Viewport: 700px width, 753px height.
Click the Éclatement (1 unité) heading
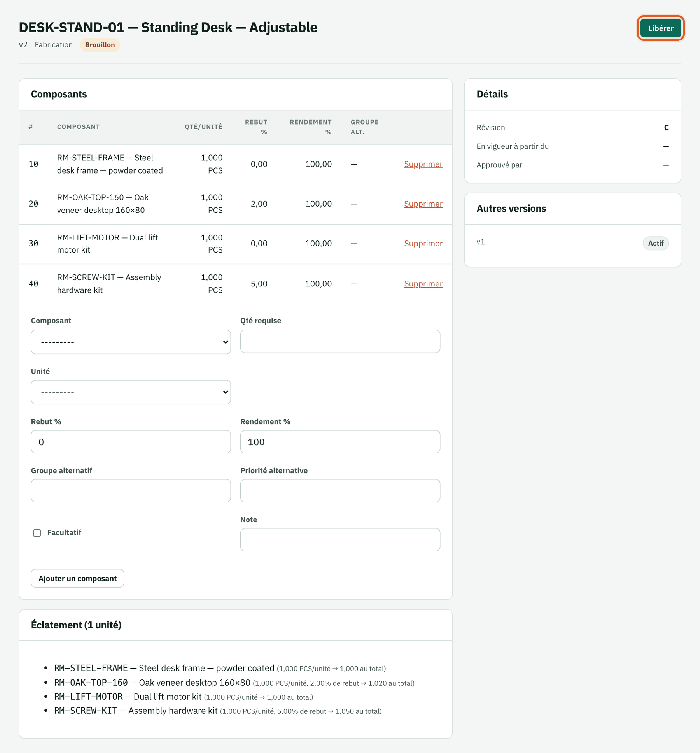coord(76,625)
